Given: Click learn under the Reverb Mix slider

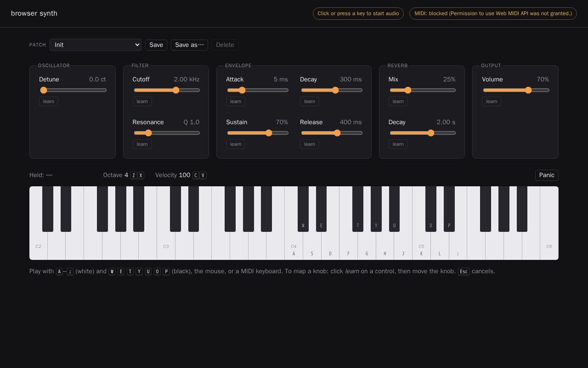Looking at the screenshot, I should [398, 101].
